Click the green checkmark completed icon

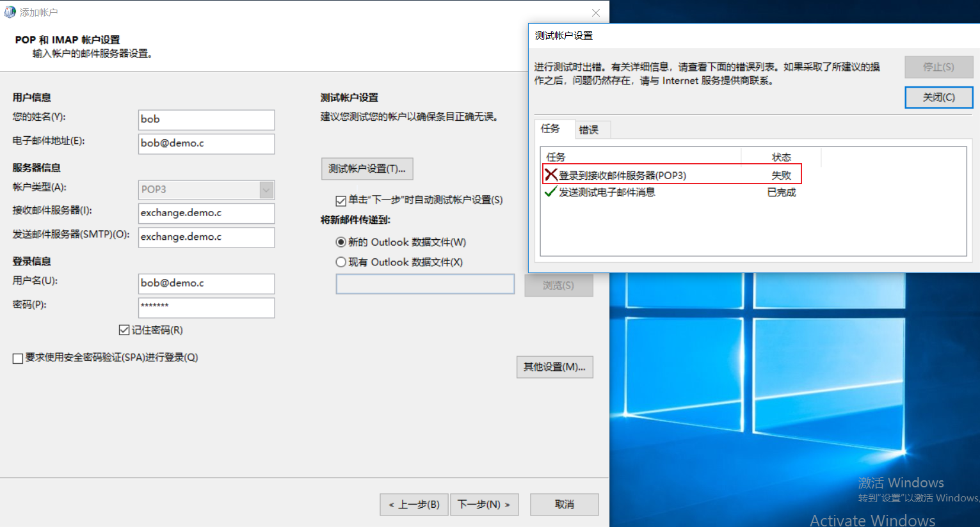[550, 192]
